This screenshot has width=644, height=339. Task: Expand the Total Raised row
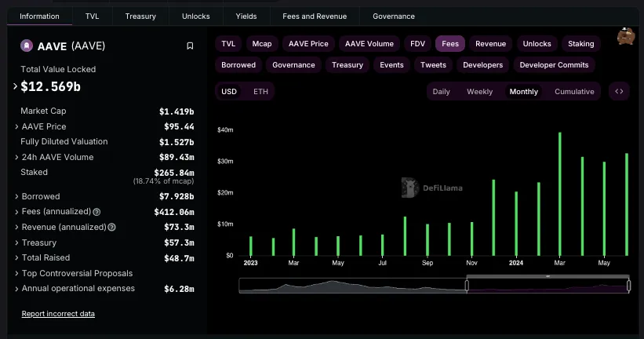(x=16, y=257)
